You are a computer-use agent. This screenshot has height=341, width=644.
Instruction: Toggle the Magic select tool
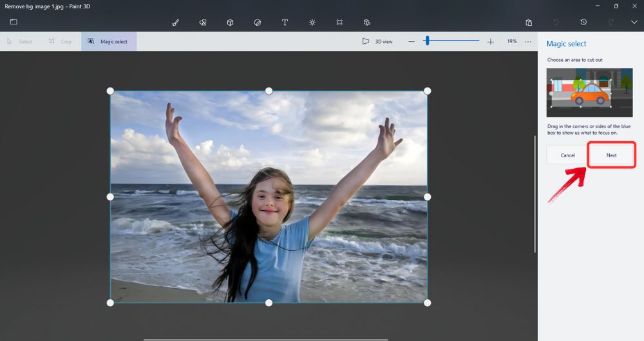coord(108,41)
